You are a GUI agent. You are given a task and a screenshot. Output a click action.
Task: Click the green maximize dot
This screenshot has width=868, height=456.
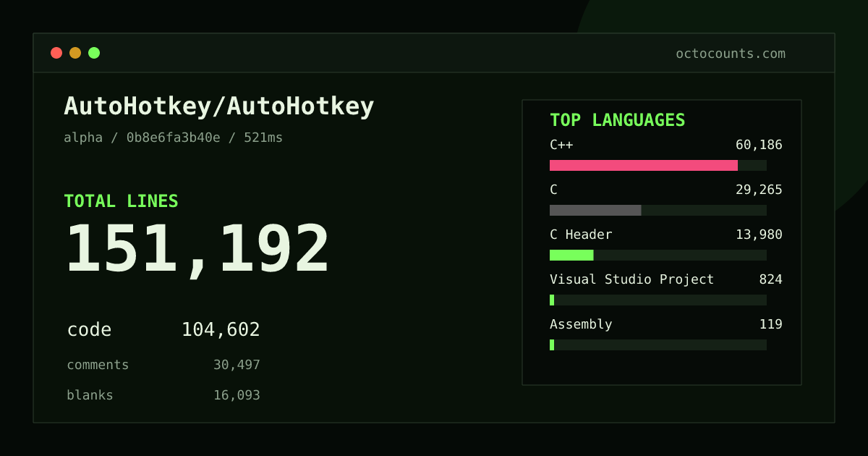94,53
